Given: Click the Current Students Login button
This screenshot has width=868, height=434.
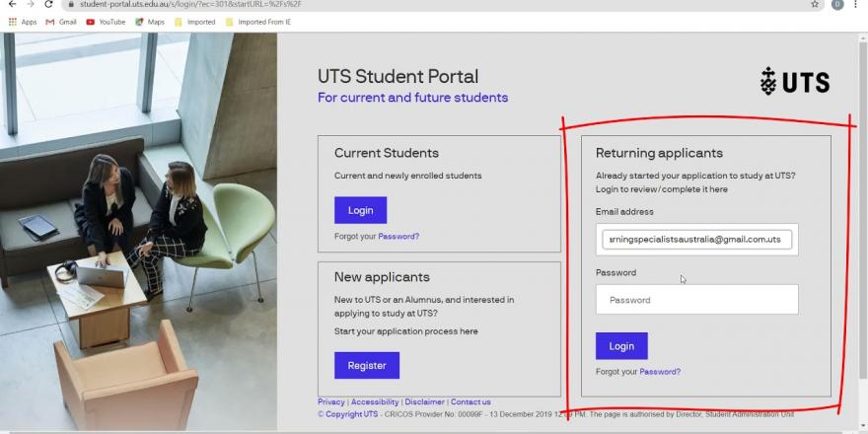Looking at the screenshot, I should coord(360,210).
